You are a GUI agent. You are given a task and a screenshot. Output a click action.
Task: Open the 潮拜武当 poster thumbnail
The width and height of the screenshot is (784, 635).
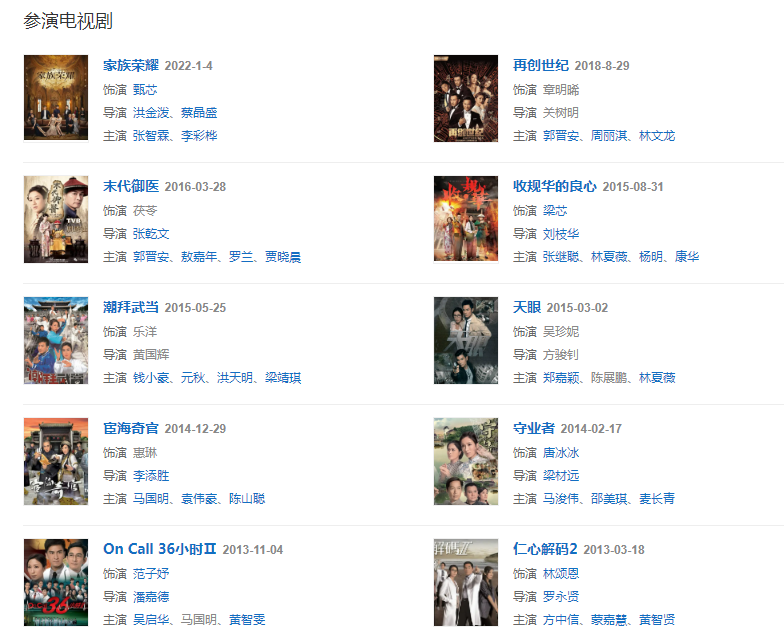pyautogui.click(x=56, y=340)
